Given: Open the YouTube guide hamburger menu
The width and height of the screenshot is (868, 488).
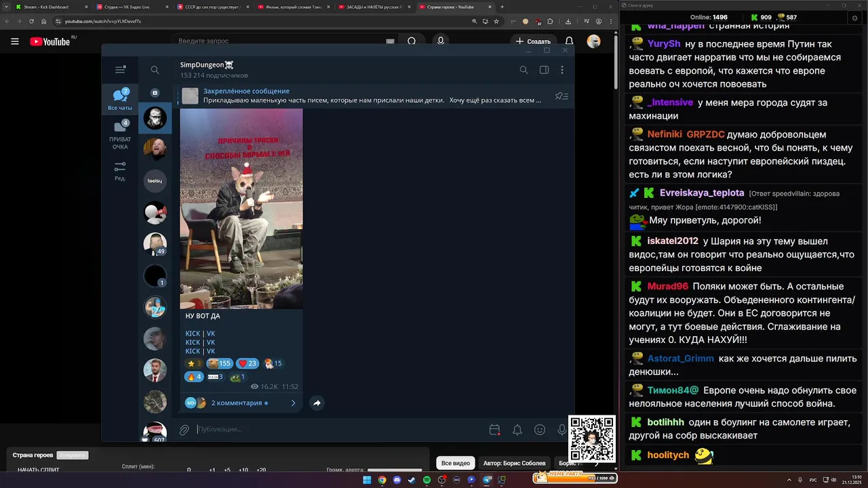Looking at the screenshot, I should (15, 41).
